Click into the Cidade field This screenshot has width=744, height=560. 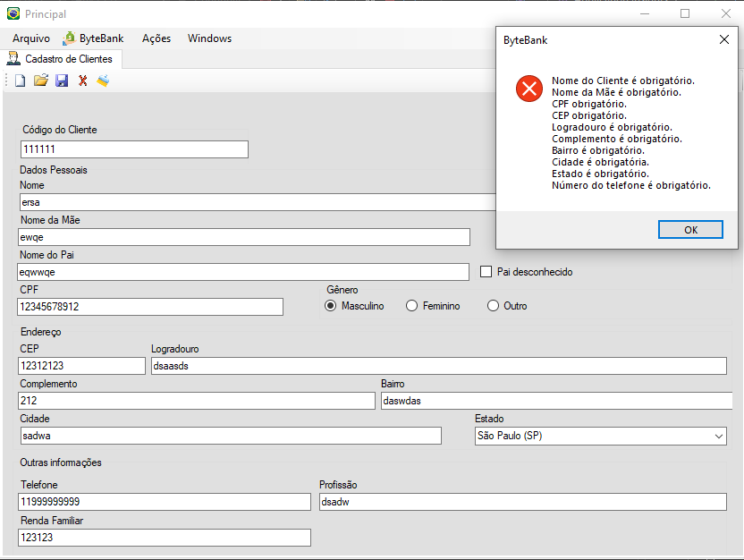[x=231, y=436]
